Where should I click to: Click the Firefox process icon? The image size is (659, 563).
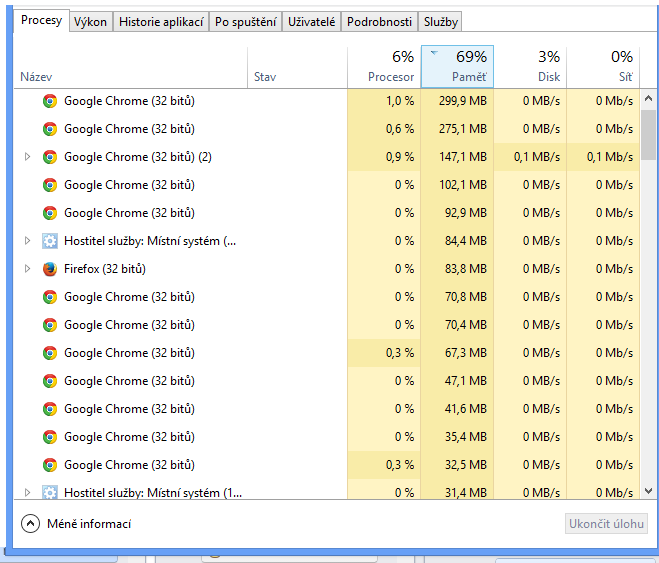click(50, 269)
